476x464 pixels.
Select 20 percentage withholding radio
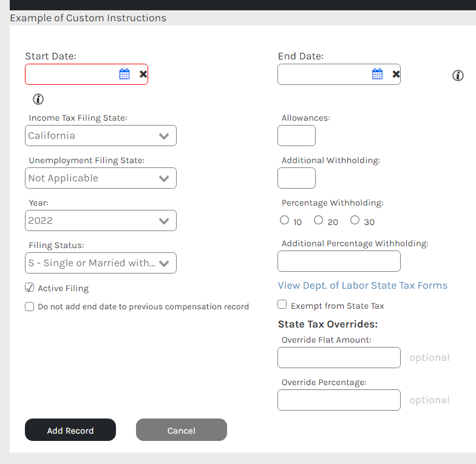click(318, 220)
